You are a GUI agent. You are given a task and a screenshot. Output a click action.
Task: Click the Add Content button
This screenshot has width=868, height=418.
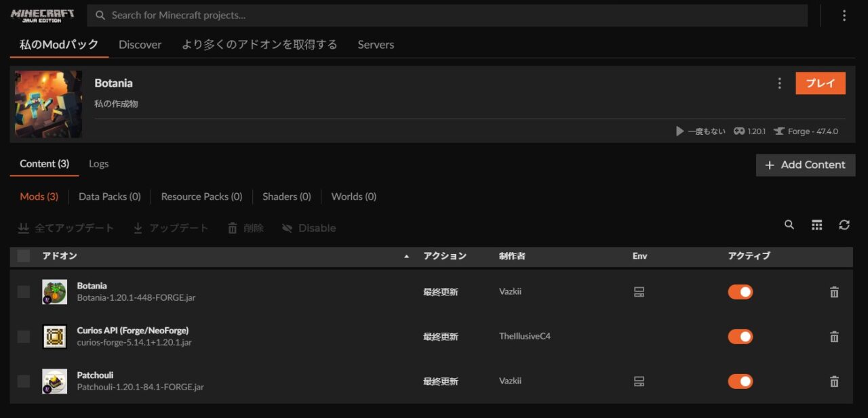(x=806, y=165)
